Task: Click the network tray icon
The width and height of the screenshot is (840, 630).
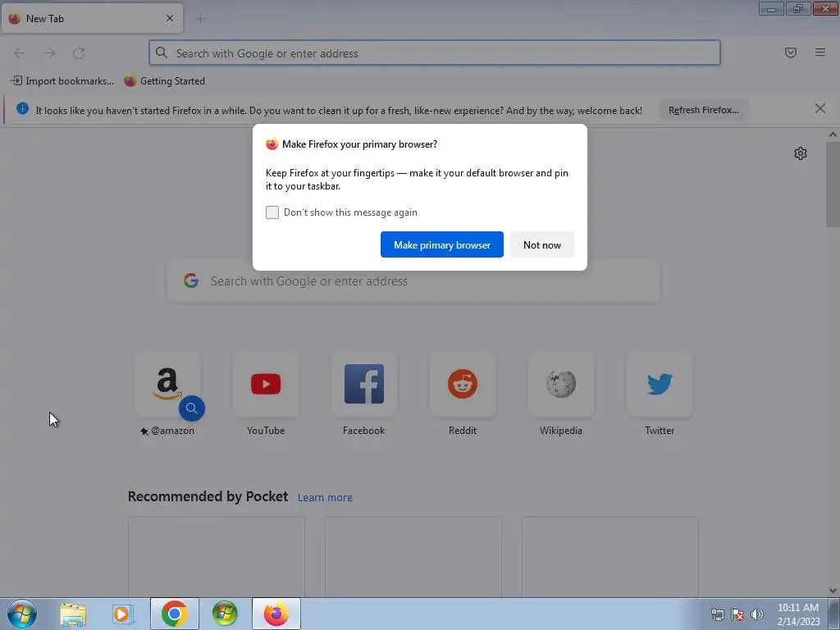Action: click(717, 614)
